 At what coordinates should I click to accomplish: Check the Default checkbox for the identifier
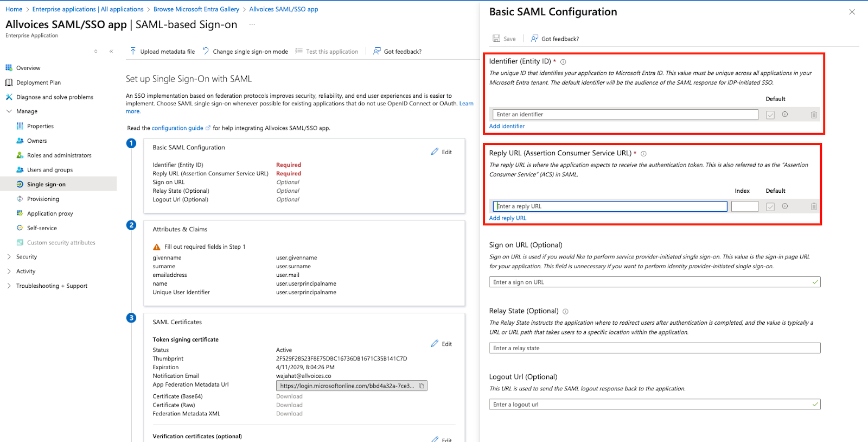[x=771, y=114]
